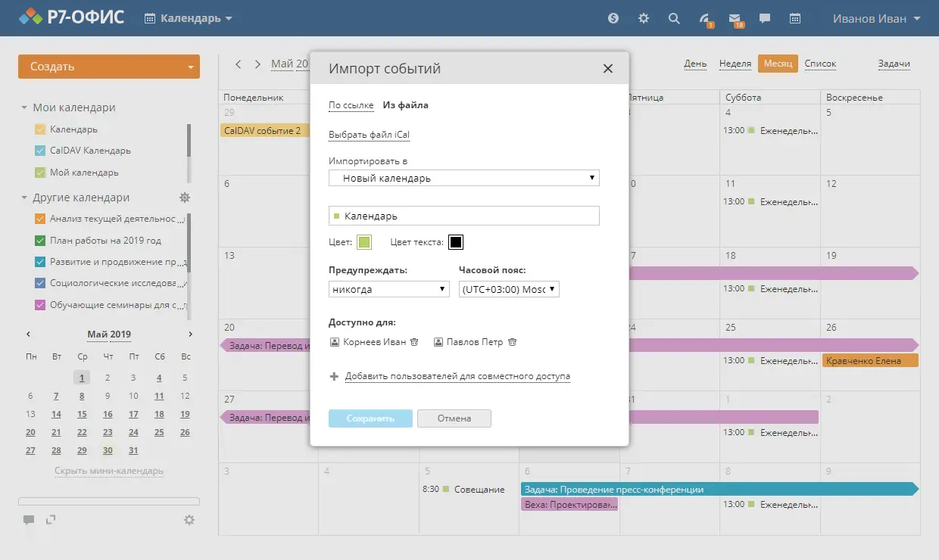939x560 pixels.
Task: Open the Часовой пояс timezone dropdown
Action: coord(509,289)
